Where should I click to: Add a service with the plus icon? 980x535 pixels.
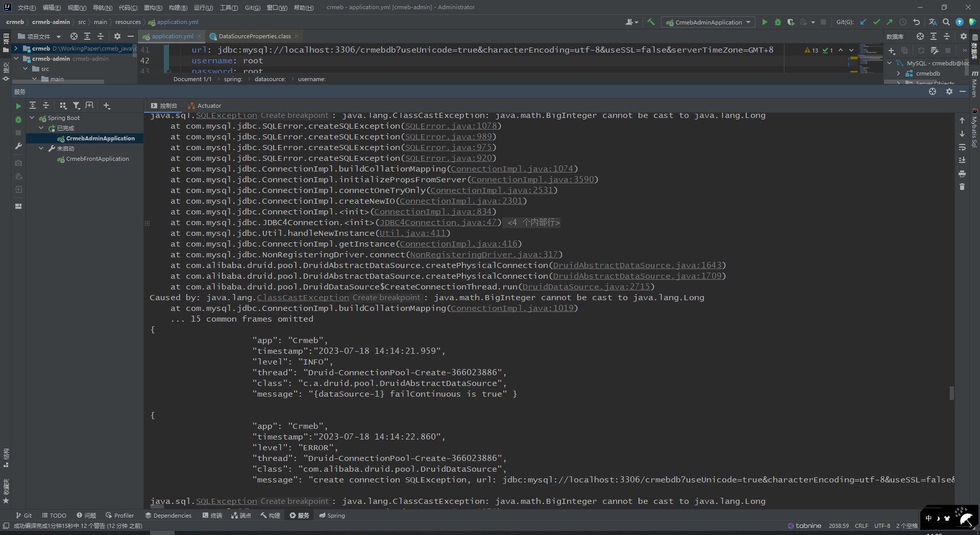pyautogui.click(x=106, y=105)
